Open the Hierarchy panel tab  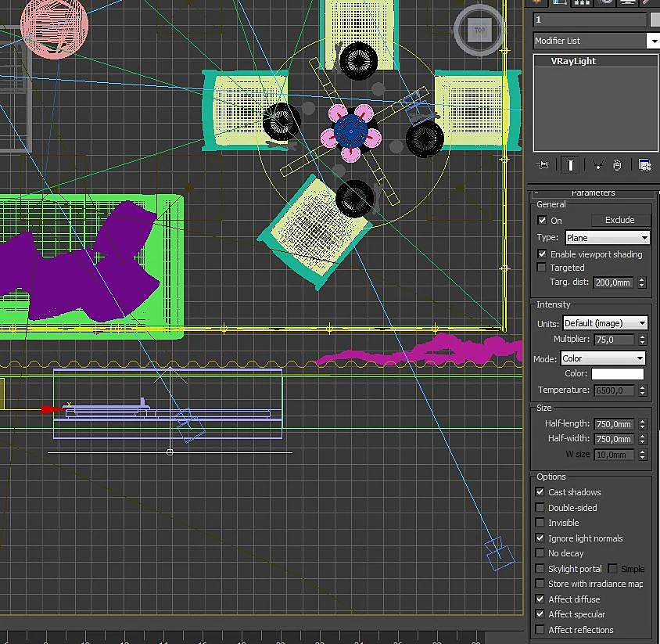pyautogui.click(x=582, y=2)
